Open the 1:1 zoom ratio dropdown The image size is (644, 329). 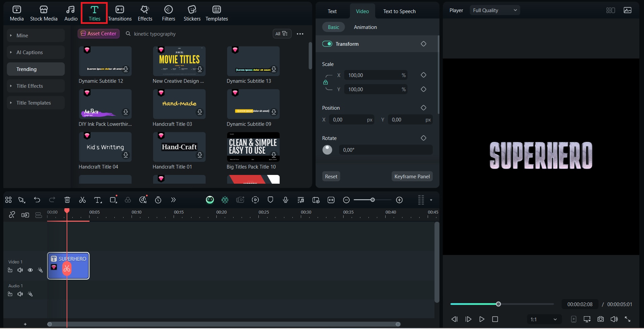[544, 319]
